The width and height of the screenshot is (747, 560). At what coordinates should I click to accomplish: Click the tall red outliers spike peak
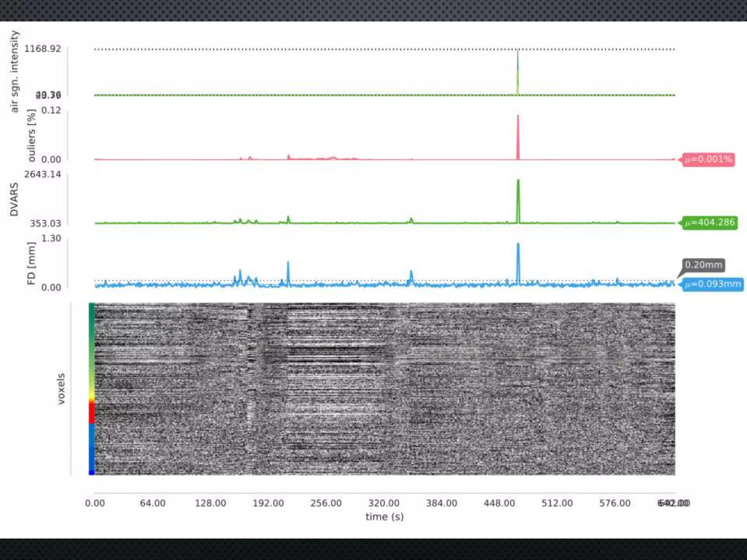(x=518, y=117)
